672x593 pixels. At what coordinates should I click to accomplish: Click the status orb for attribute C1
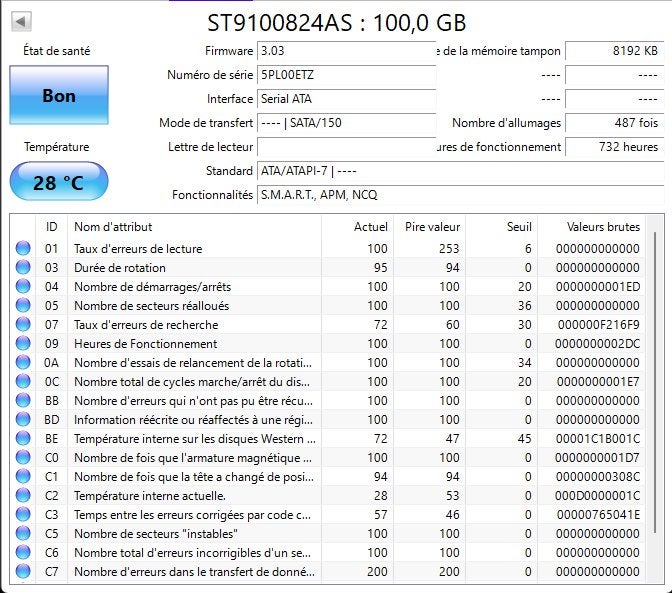(x=23, y=476)
